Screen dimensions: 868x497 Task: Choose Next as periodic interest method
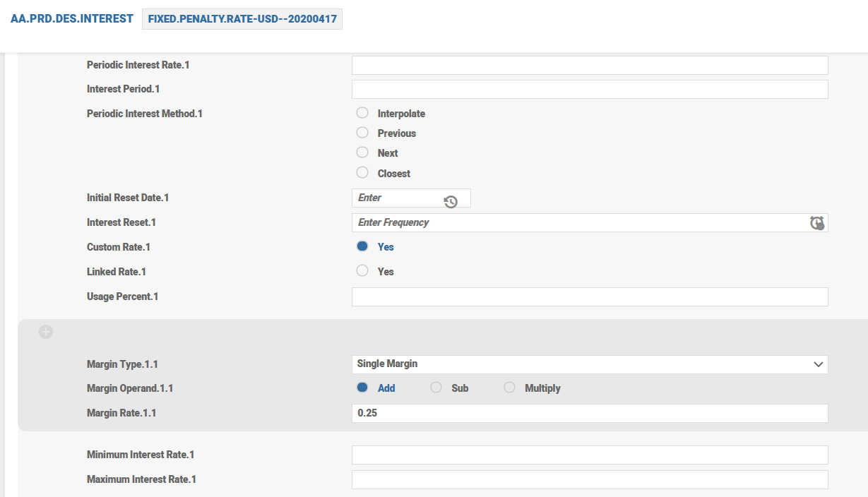coord(362,152)
